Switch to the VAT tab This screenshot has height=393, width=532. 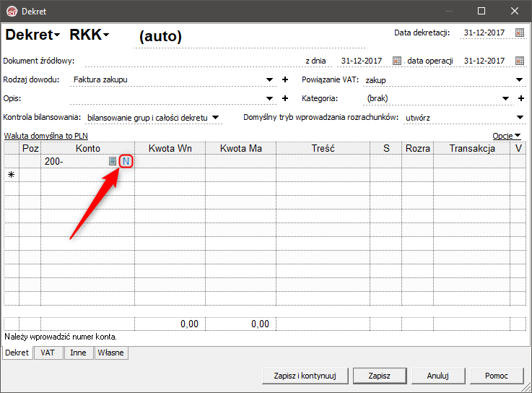(48, 353)
